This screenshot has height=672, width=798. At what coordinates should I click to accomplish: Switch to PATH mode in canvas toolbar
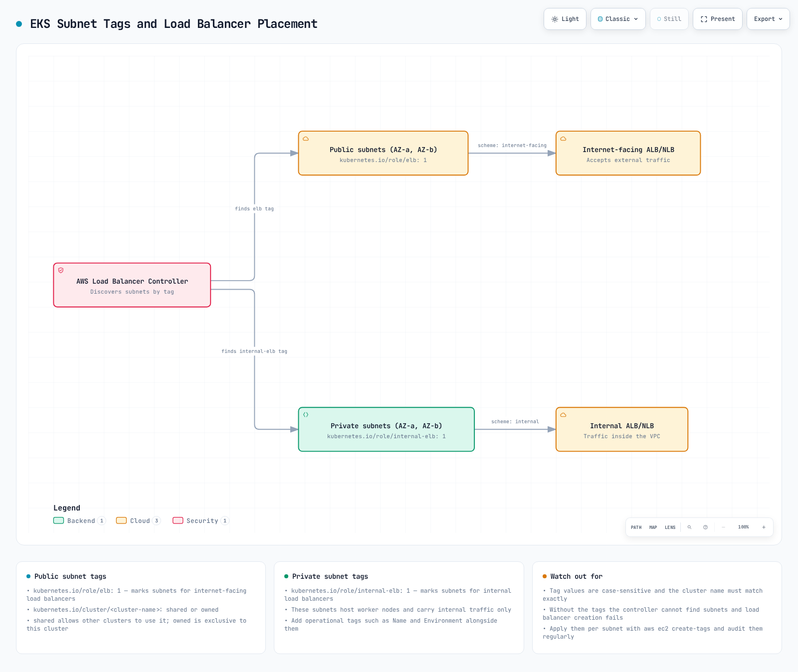tap(636, 527)
